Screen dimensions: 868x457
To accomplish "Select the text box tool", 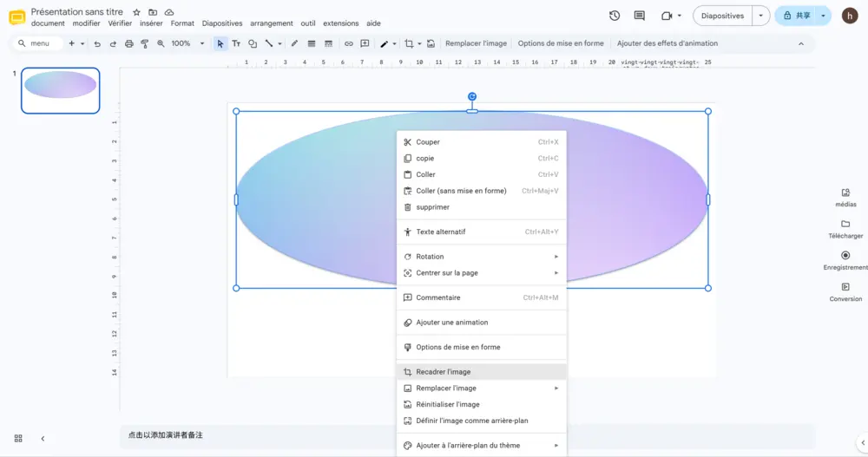I will pos(236,43).
